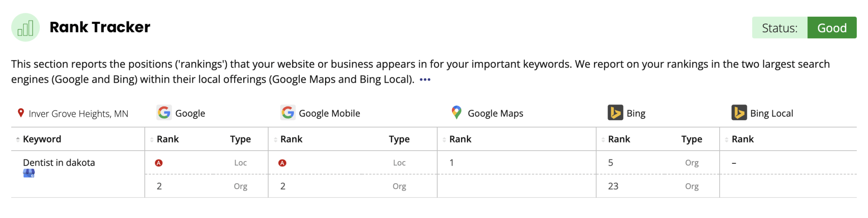Click the Rank Tracker section heading
Image resolution: width=868 pixels, height=218 pixels.
100,27
